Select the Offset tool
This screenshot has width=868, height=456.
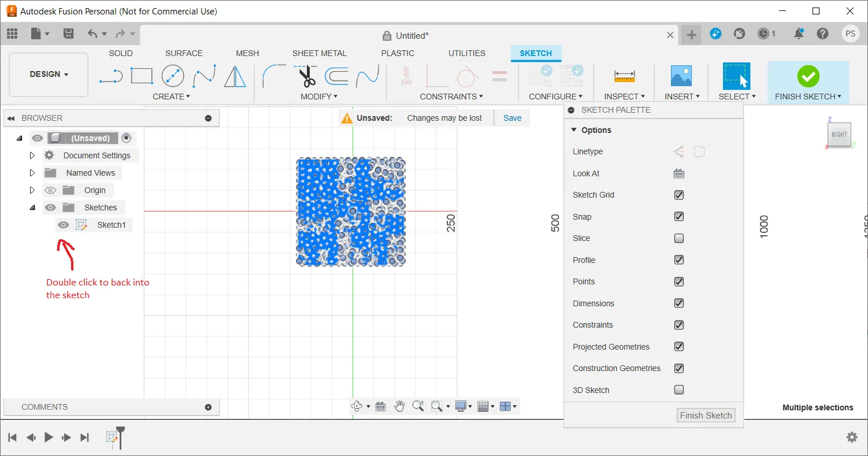[x=336, y=76]
